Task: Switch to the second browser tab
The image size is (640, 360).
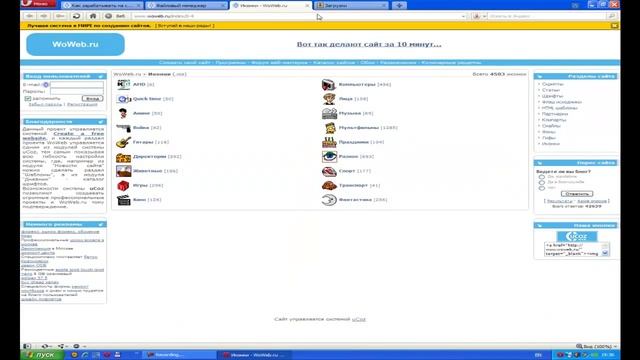Action: [186, 6]
